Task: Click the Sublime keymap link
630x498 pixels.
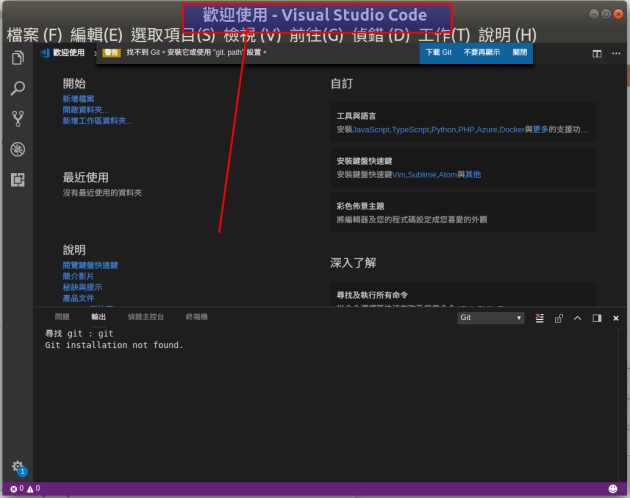Action: [x=422, y=175]
